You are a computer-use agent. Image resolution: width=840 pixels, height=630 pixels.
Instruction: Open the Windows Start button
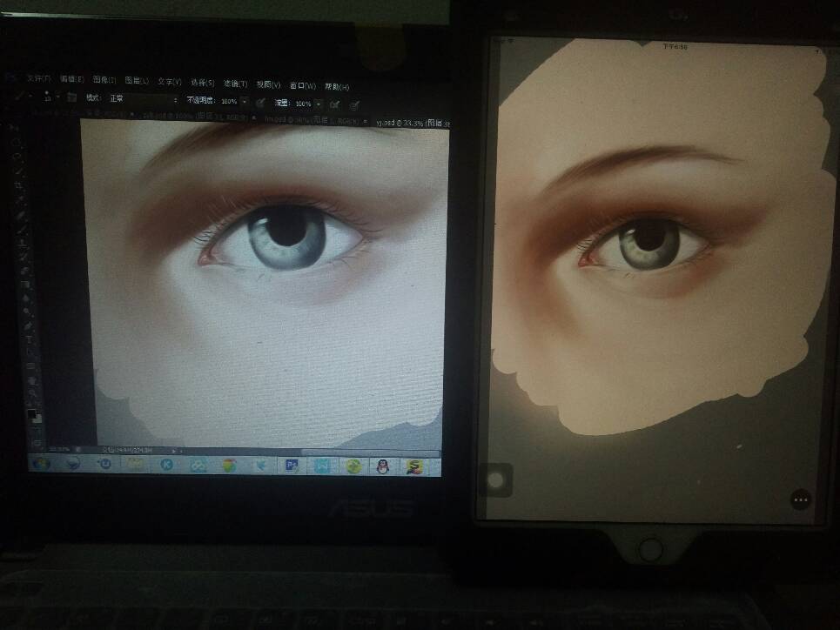click(41, 464)
